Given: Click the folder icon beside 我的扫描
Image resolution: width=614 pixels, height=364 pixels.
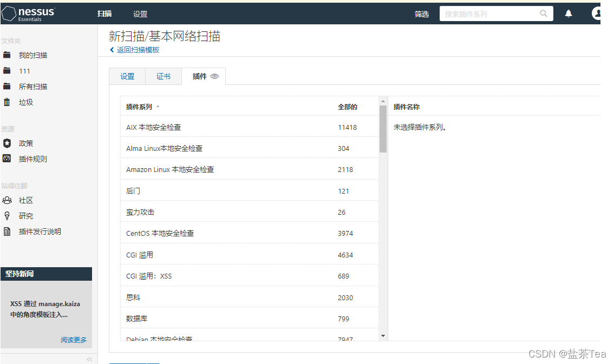Looking at the screenshot, I should 6,55.
